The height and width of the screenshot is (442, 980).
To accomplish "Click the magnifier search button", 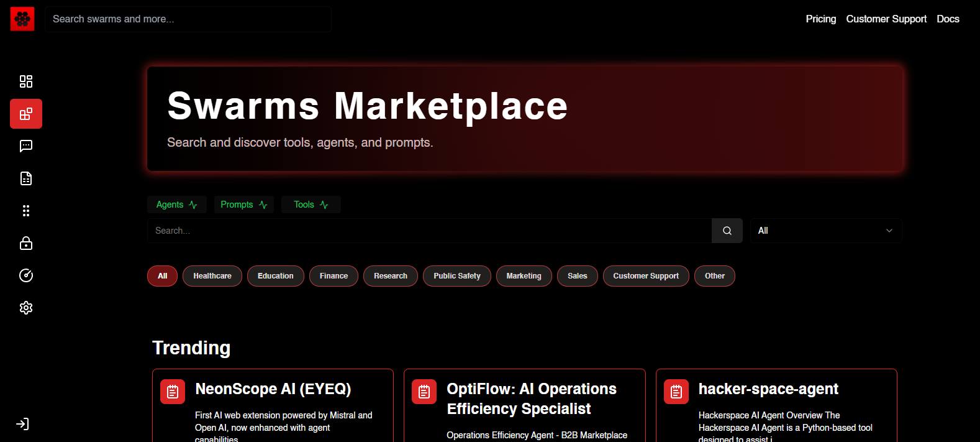I will (727, 231).
